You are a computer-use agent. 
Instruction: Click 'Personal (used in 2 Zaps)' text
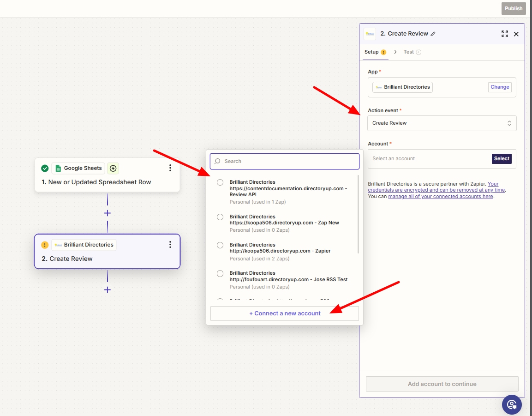tap(259, 259)
